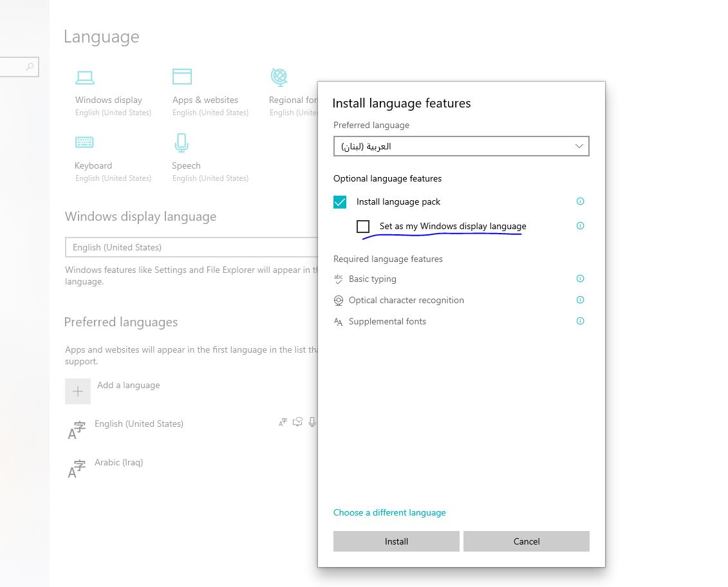Viewport: 728px width, 587px height.
Task: Open the Windows display language dropdown
Action: 191,247
